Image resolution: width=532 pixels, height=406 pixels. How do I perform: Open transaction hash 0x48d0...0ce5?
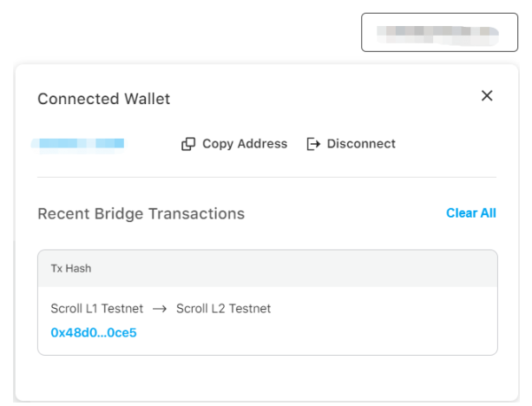tap(94, 333)
